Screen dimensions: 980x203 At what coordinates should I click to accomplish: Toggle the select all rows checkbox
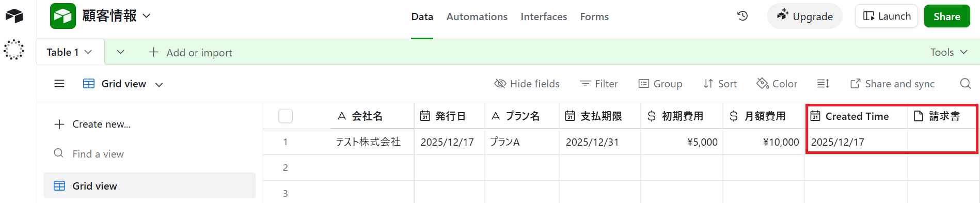click(286, 116)
